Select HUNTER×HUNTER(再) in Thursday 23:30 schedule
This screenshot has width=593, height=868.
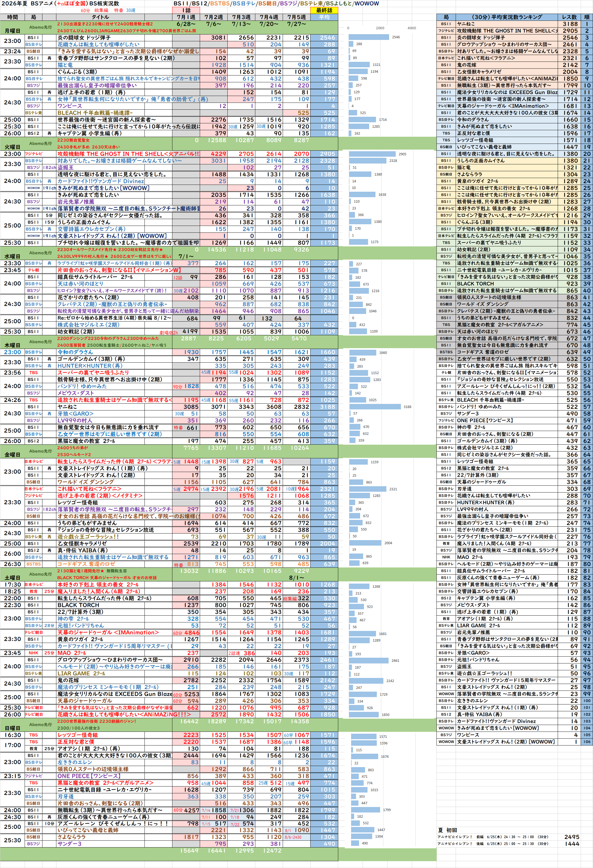click(x=90, y=366)
